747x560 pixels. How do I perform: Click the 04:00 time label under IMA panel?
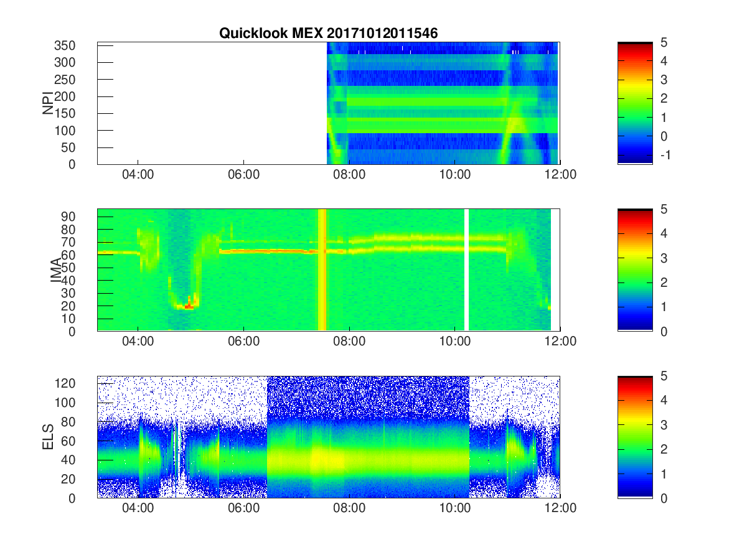(x=138, y=342)
